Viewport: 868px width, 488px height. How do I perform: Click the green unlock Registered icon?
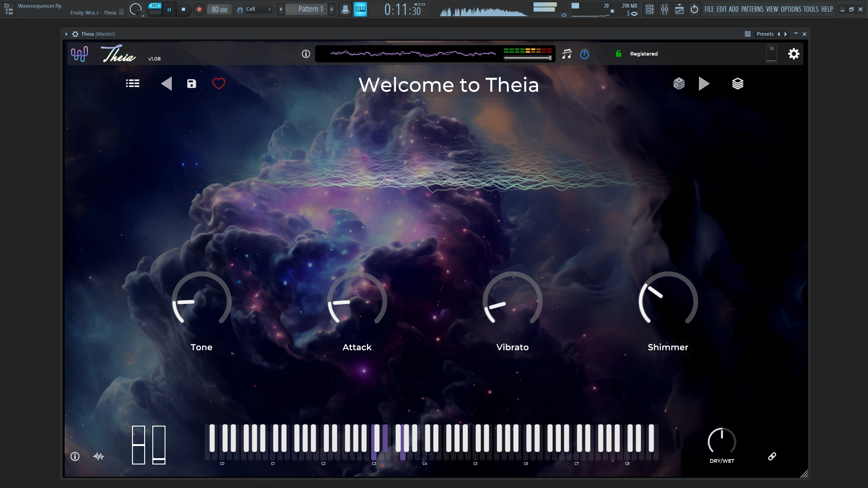pos(618,54)
